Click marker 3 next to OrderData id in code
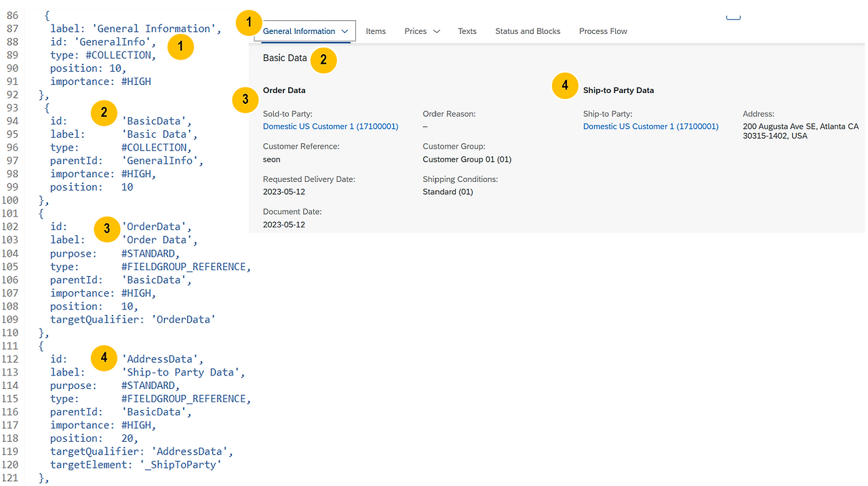This screenshot has width=868, height=486. 106,229
